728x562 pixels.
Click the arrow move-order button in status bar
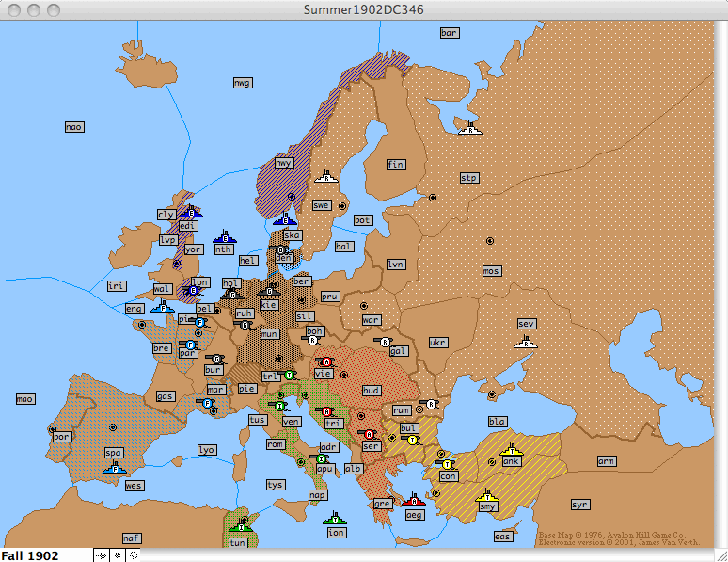[102, 555]
